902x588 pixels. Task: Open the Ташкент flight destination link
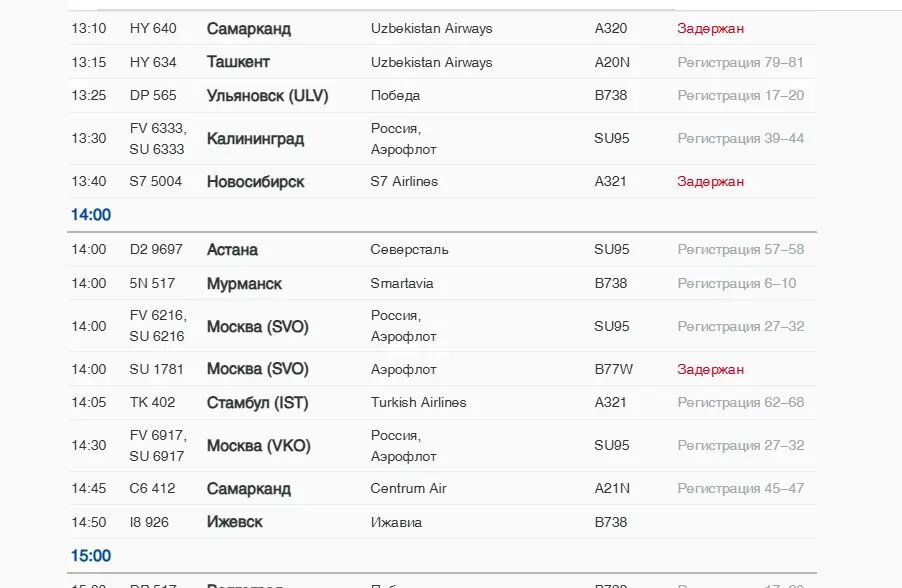click(238, 62)
